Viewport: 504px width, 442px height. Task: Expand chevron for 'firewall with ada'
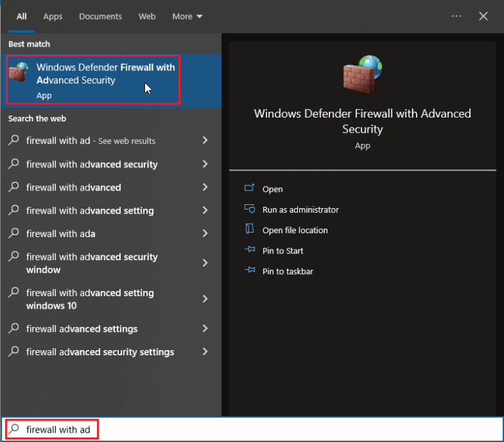point(205,234)
